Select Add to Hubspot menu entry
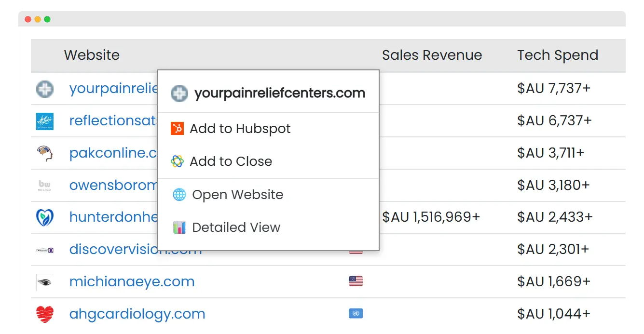The height and width of the screenshot is (334, 644). click(240, 129)
